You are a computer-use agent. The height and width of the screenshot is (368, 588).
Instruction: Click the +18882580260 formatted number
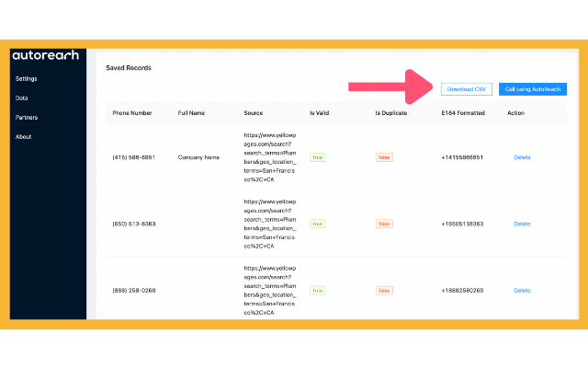pos(462,291)
